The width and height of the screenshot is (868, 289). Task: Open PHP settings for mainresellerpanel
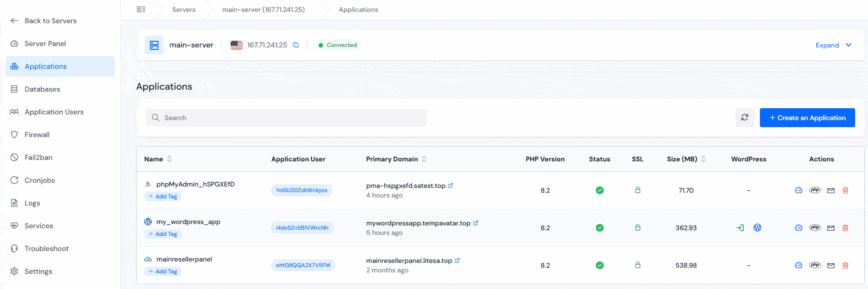point(815,265)
